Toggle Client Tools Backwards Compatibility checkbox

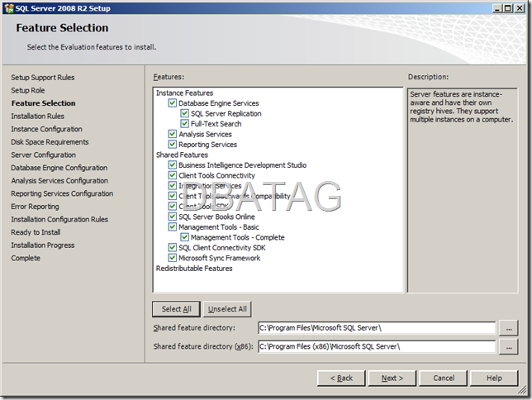click(x=173, y=196)
